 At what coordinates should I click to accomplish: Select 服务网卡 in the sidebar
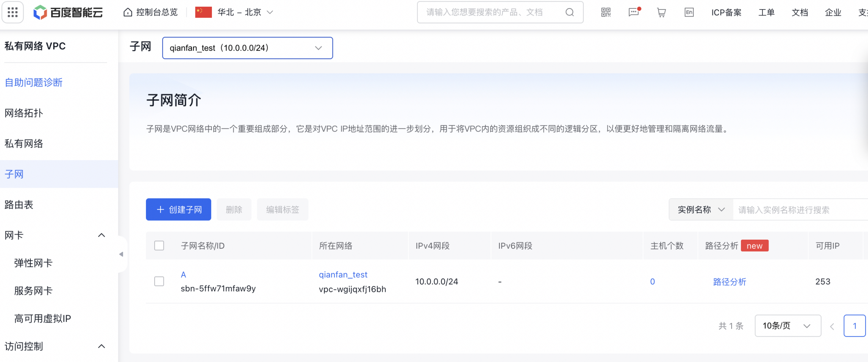[33, 291]
